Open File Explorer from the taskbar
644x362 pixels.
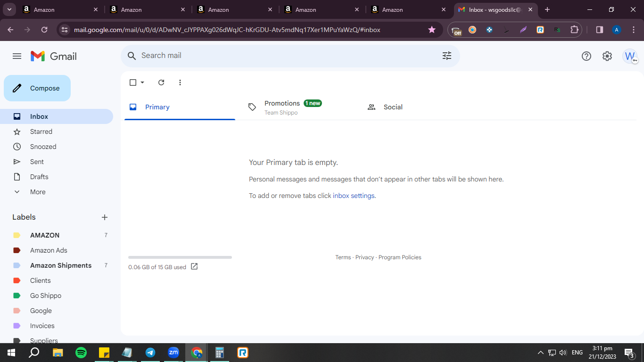click(x=58, y=353)
